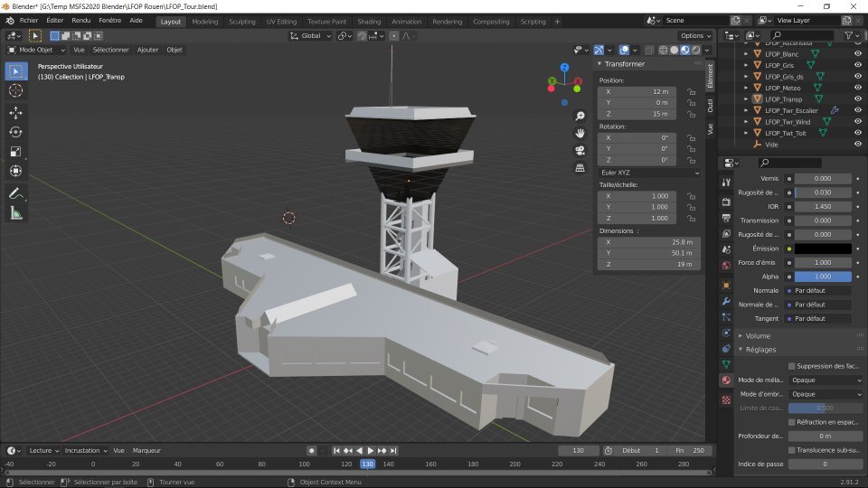Viewport: 868px width, 488px height.
Task: Enable the Translucence sub-surface checkbox
Action: 792,449
